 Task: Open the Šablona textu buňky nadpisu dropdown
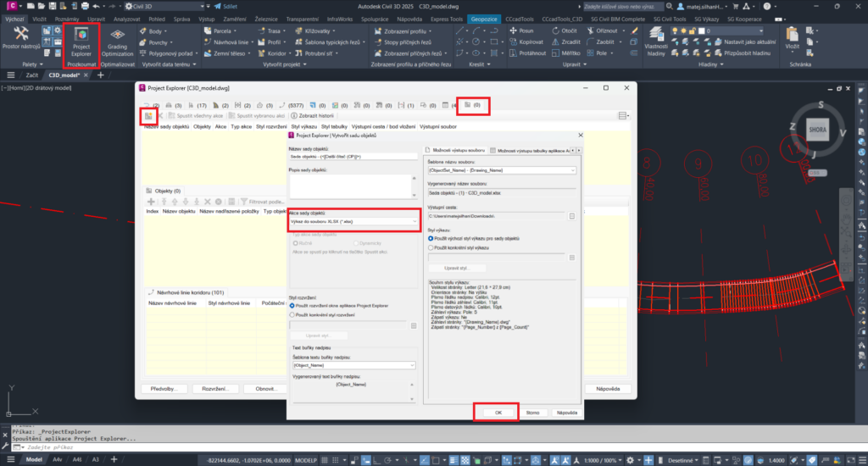pos(353,365)
